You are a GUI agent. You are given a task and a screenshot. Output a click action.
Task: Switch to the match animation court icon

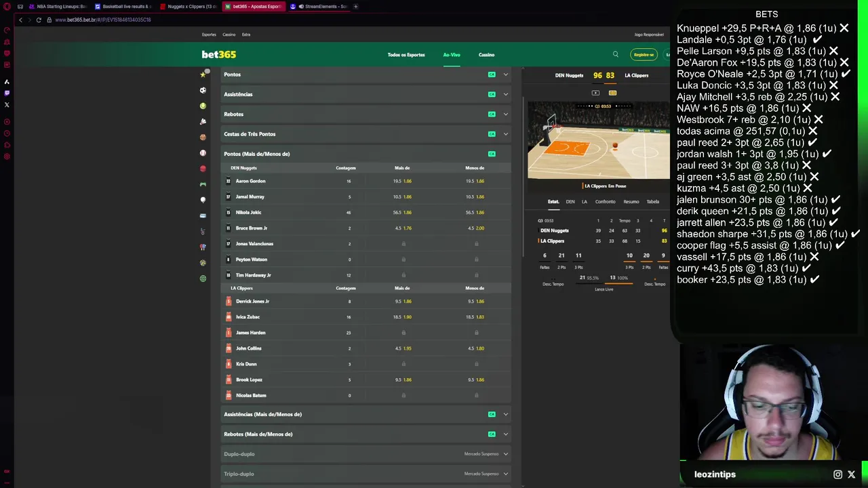(612, 93)
